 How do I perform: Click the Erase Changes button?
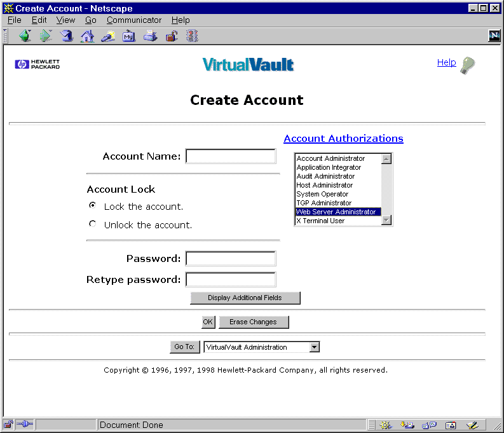point(254,322)
